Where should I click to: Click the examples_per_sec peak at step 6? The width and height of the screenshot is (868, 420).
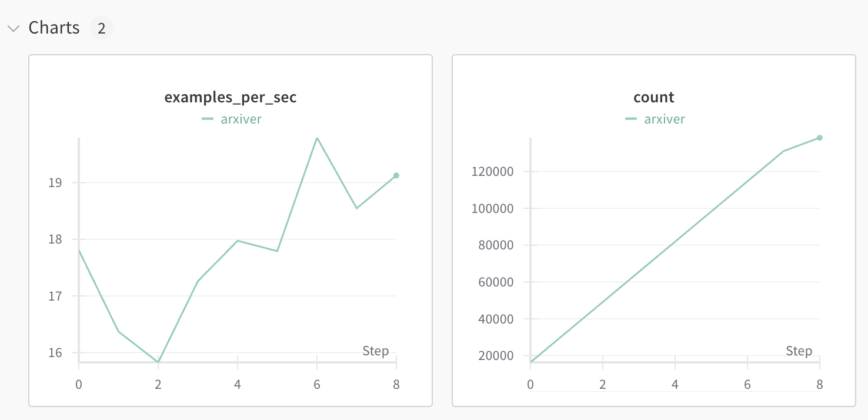click(x=317, y=138)
